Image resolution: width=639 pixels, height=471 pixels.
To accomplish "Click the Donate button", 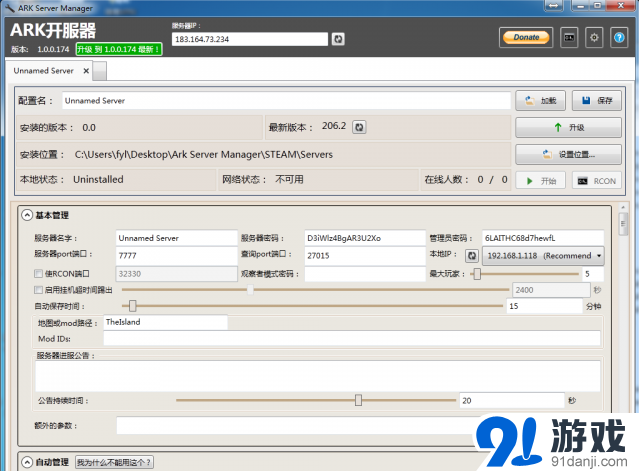I will coord(526,37).
